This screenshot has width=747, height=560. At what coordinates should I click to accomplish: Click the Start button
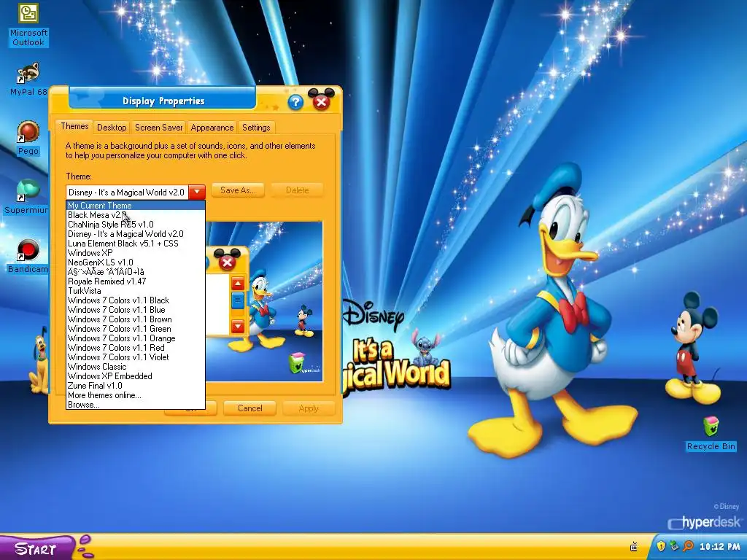(x=36, y=548)
